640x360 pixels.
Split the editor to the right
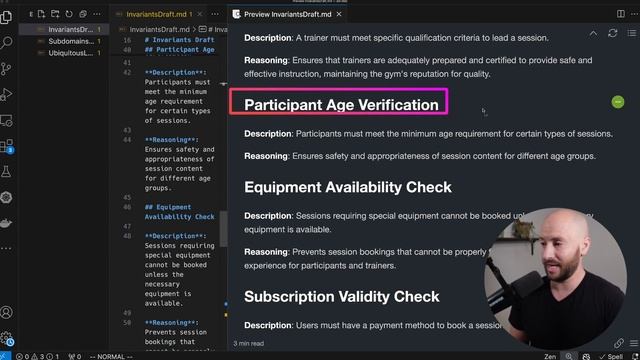[620, 14]
